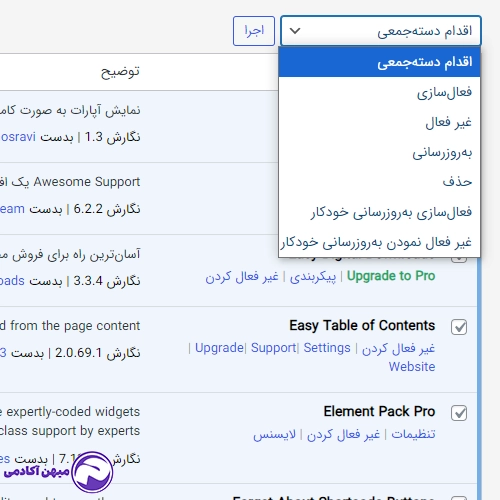Select the highlighted اقدام دسته‌جمعی option

click(x=379, y=62)
